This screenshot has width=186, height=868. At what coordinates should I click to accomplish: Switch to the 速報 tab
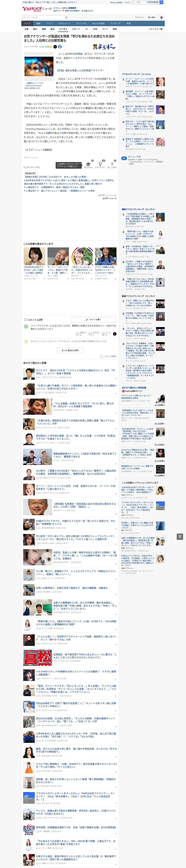click(x=38, y=23)
